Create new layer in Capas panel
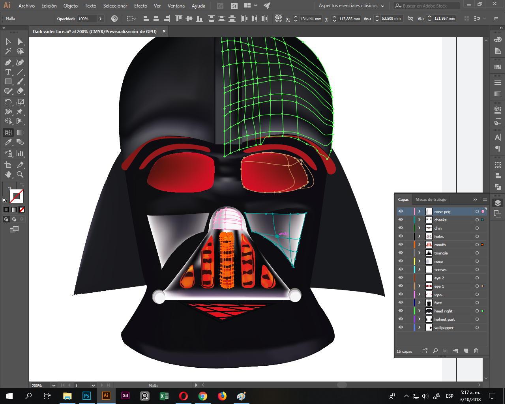 [466, 351]
